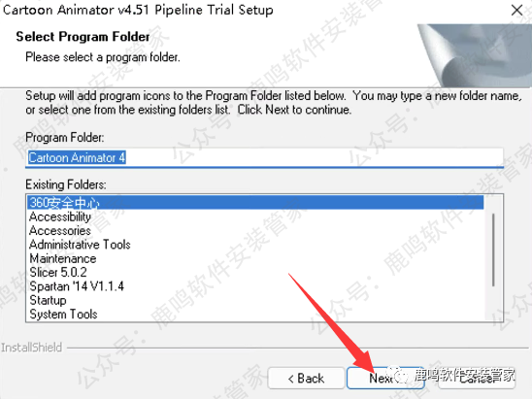The height and width of the screenshot is (399, 532).
Task: Click the installer banner graphic
Action: pos(475,54)
